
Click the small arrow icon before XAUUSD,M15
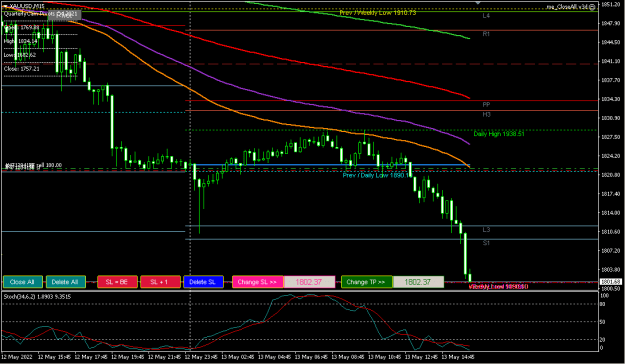click(x=5, y=6)
